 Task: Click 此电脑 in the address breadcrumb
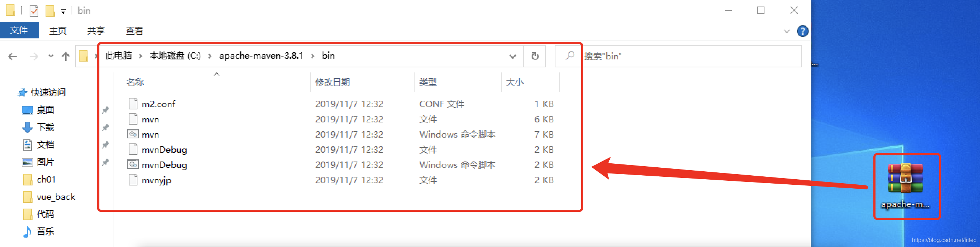pos(118,56)
